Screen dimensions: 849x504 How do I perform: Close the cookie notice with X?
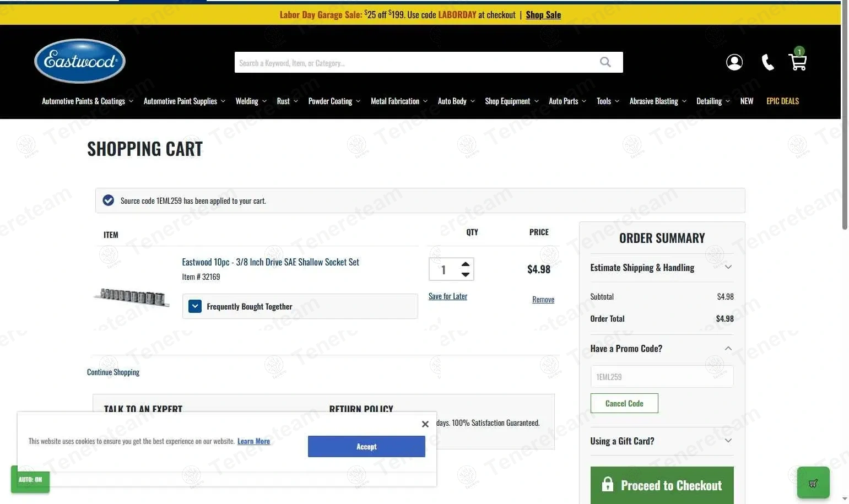(425, 424)
